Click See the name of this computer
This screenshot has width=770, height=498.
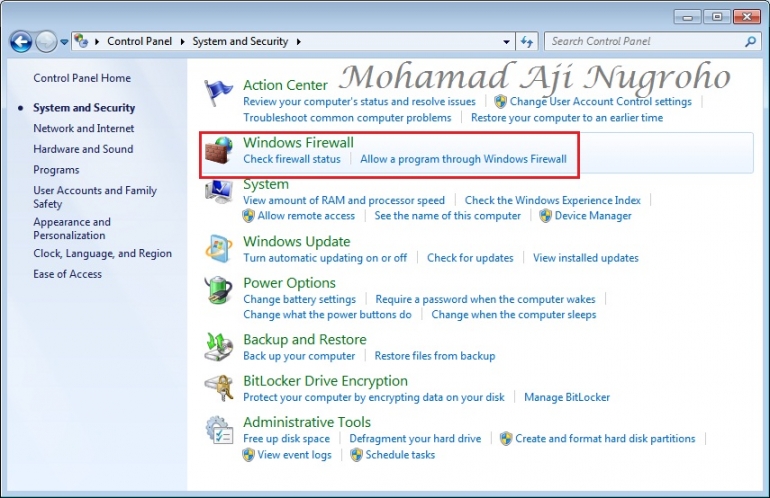click(x=447, y=216)
